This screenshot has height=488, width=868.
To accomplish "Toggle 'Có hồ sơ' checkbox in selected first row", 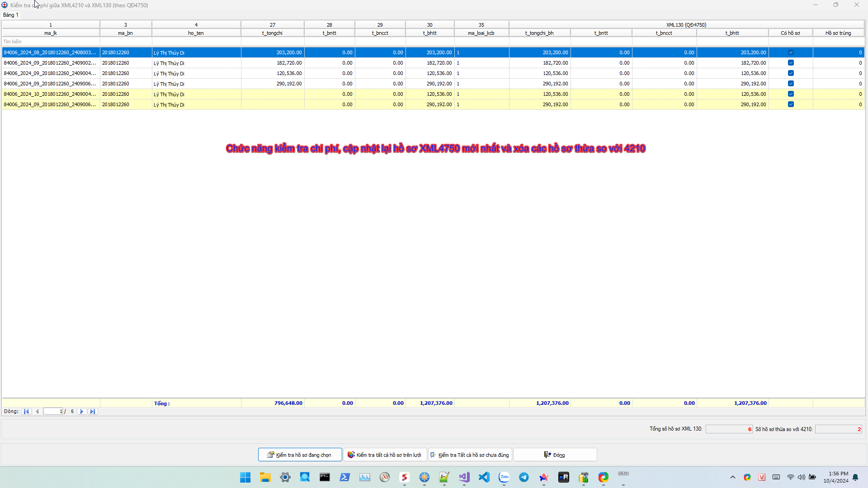I will click(x=791, y=52).
